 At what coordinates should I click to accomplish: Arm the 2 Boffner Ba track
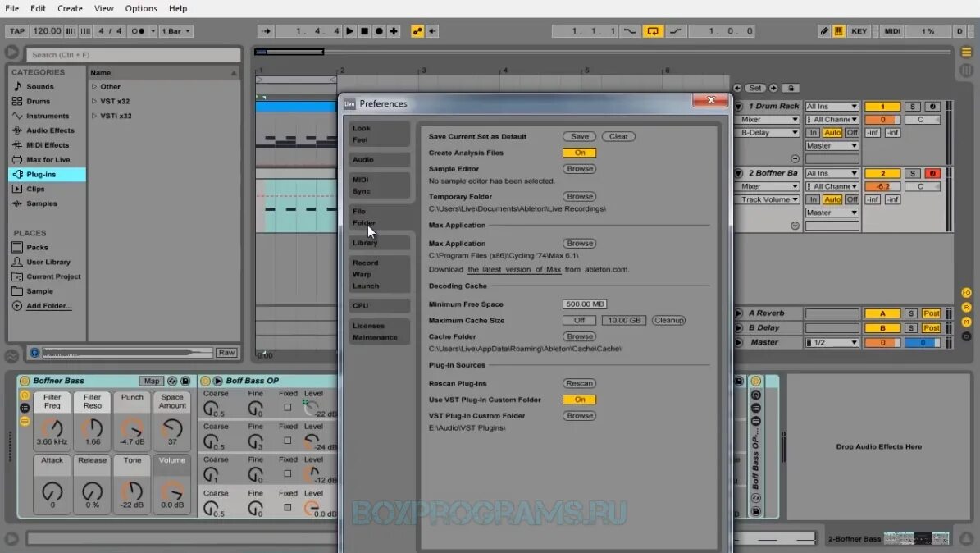932,173
